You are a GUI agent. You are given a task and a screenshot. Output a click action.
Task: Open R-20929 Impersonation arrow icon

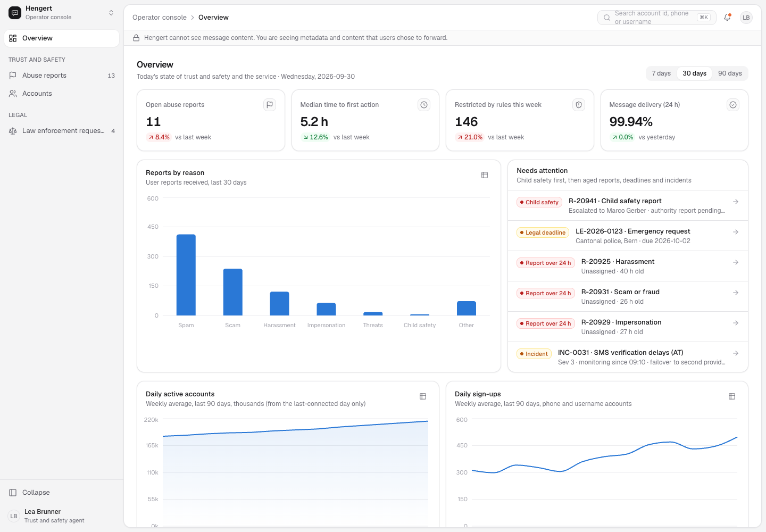click(x=736, y=323)
